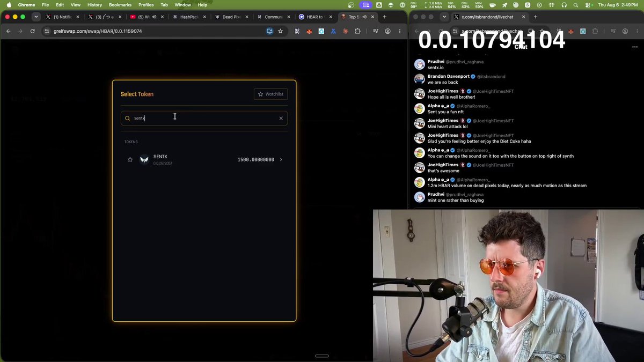Open a new tab in left Chrome window
The image size is (644, 362).
pos(384,17)
